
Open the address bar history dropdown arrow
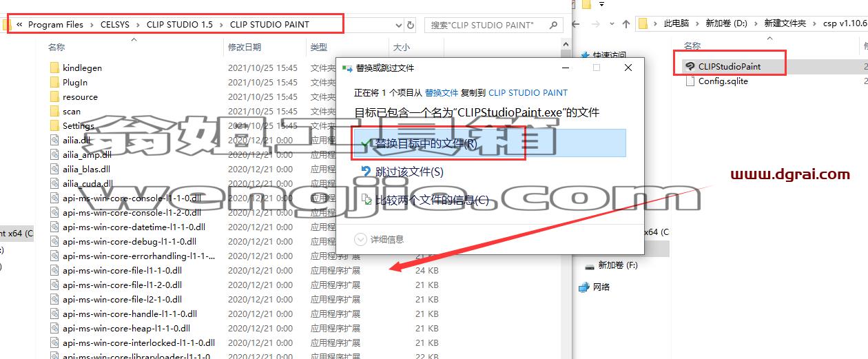tap(399, 25)
